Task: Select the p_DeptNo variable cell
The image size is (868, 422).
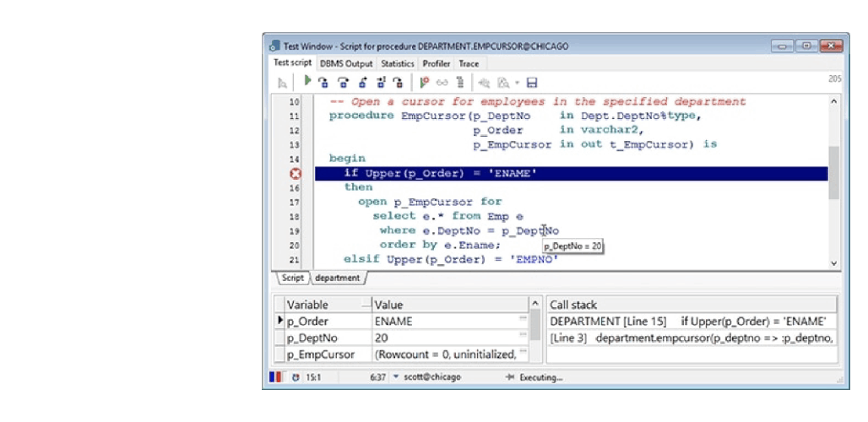Action: click(328, 338)
